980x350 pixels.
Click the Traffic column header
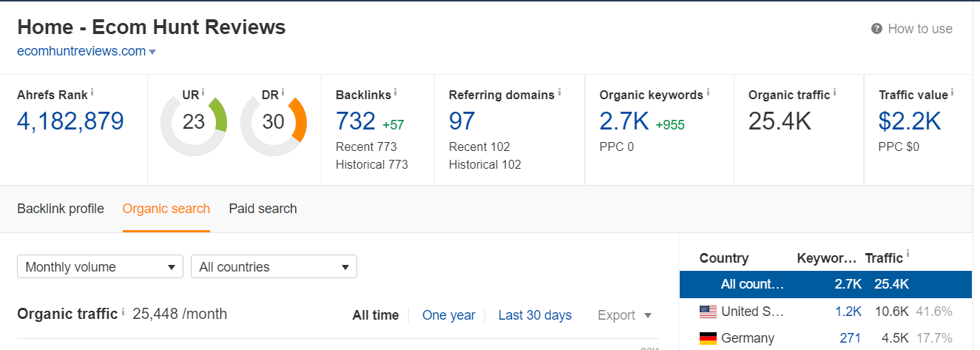click(884, 258)
